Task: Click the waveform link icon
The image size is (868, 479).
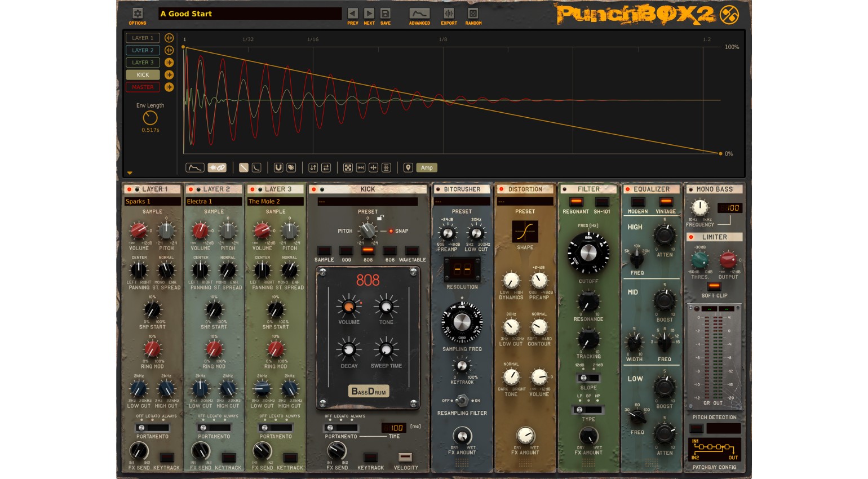Action: (x=217, y=167)
